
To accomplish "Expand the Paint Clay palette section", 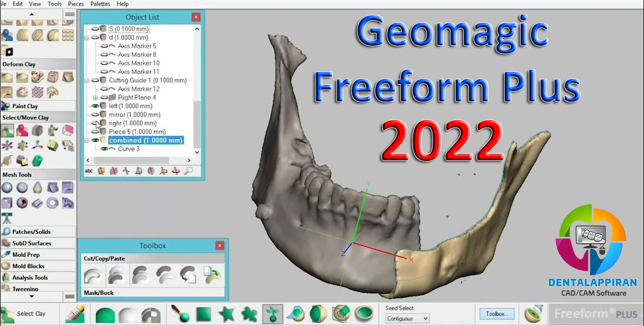I will click(x=38, y=106).
